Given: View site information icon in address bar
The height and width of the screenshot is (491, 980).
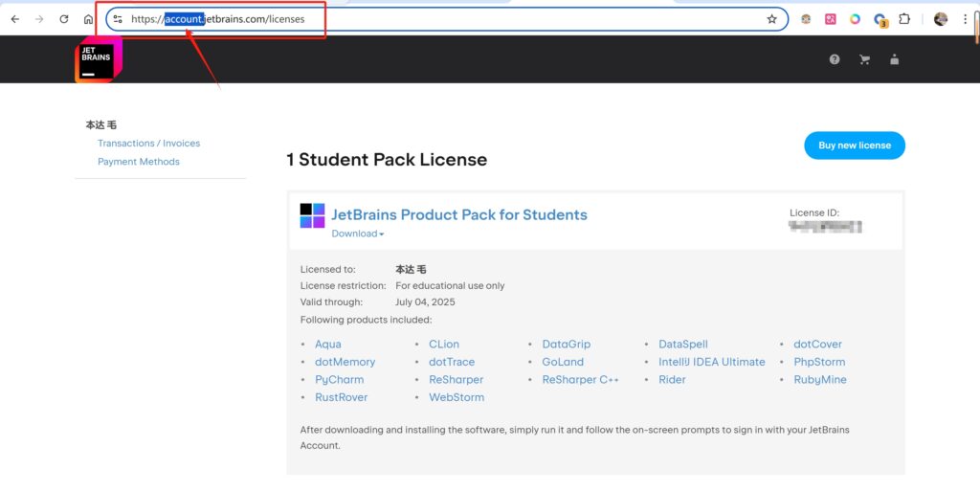Looking at the screenshot, I should click(118, 19).
